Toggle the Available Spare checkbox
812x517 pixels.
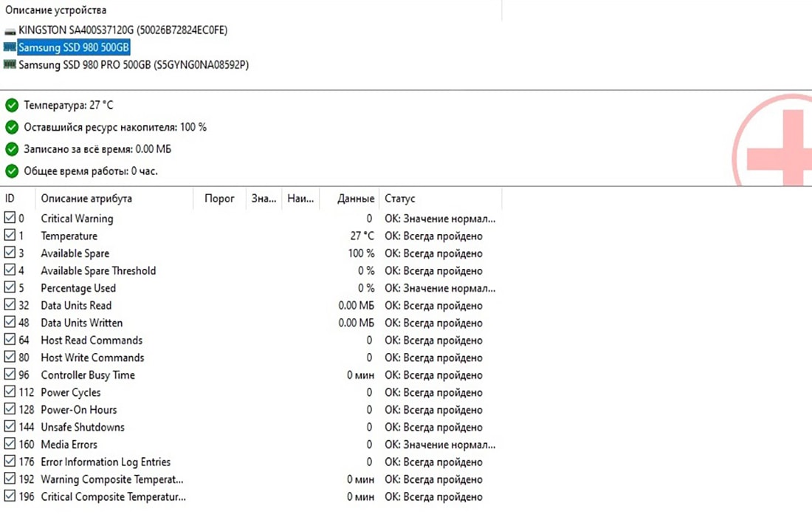pos(10,253)
